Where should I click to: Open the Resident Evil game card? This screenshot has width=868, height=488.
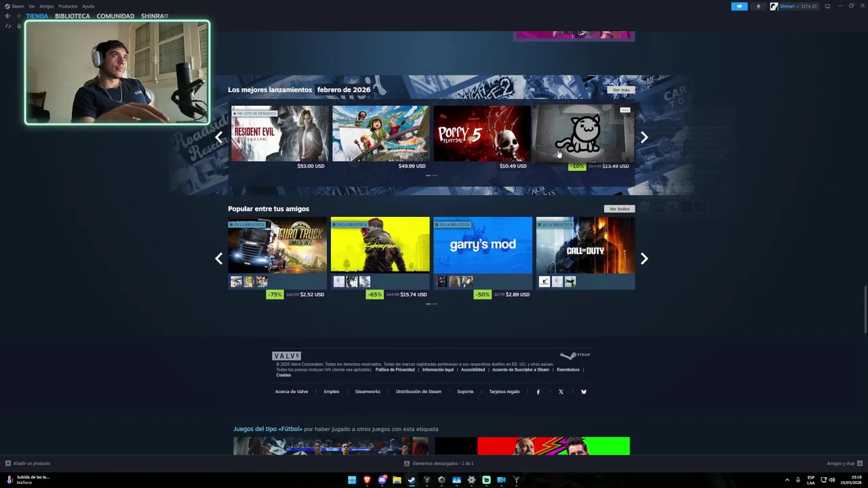tap(279, 134)
